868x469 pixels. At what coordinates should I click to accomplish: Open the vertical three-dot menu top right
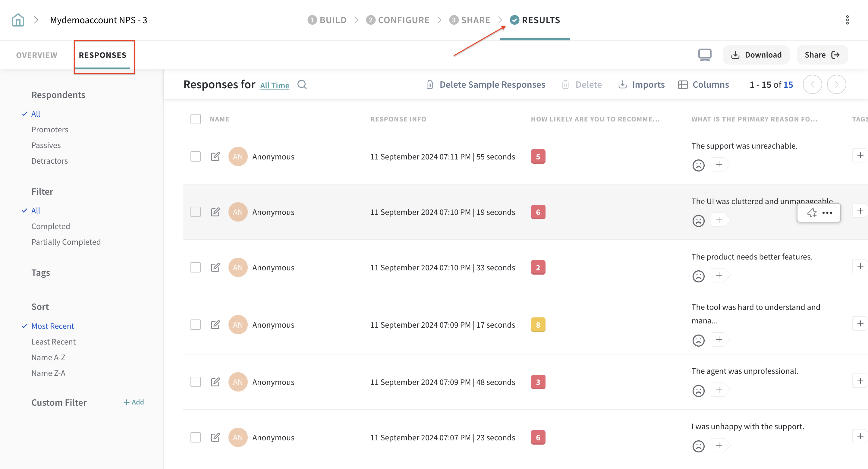(x=847, y=20)
